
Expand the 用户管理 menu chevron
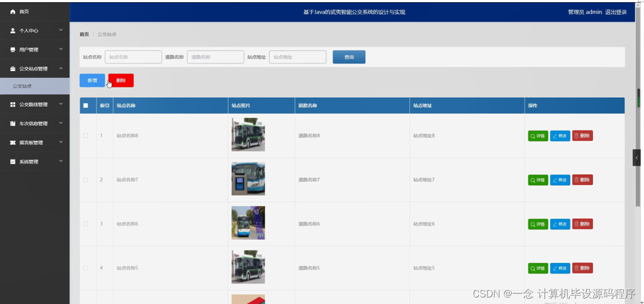click(61, 49)
